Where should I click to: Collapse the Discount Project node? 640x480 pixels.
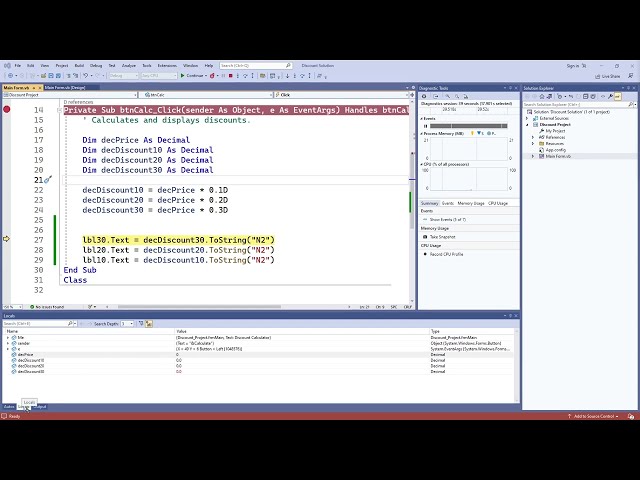(x=527, y=124)
